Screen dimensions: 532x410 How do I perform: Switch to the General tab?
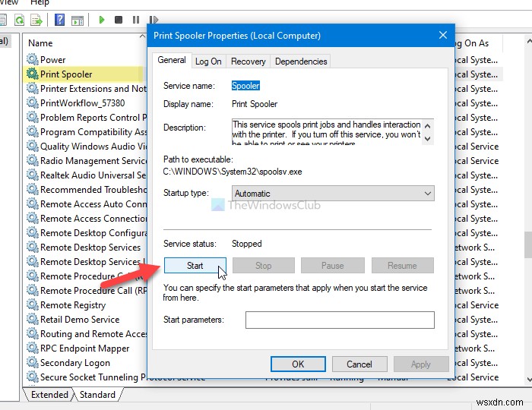172,60
